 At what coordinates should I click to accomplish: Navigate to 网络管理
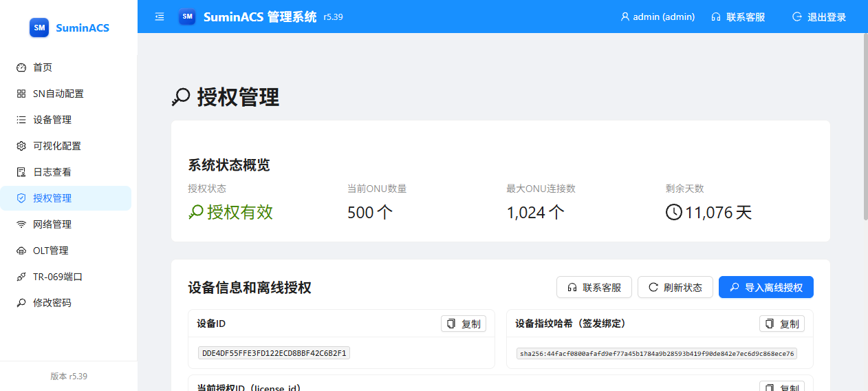[66, 224]
